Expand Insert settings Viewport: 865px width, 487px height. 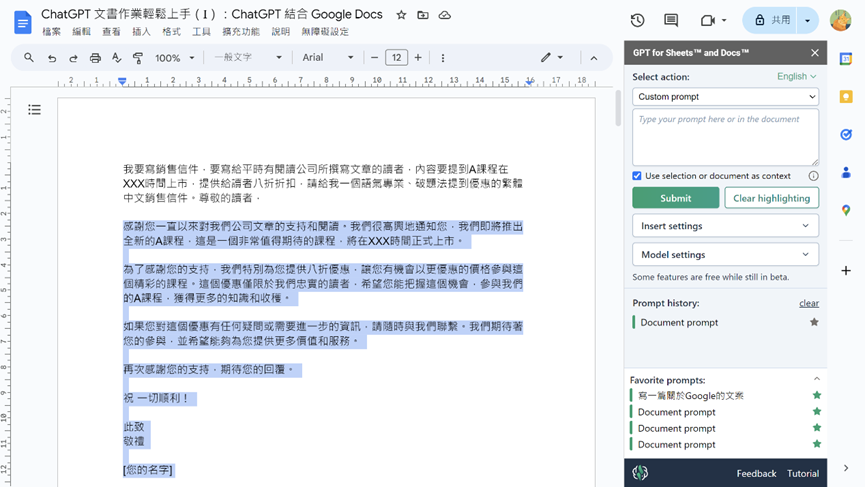pos(725,226)
